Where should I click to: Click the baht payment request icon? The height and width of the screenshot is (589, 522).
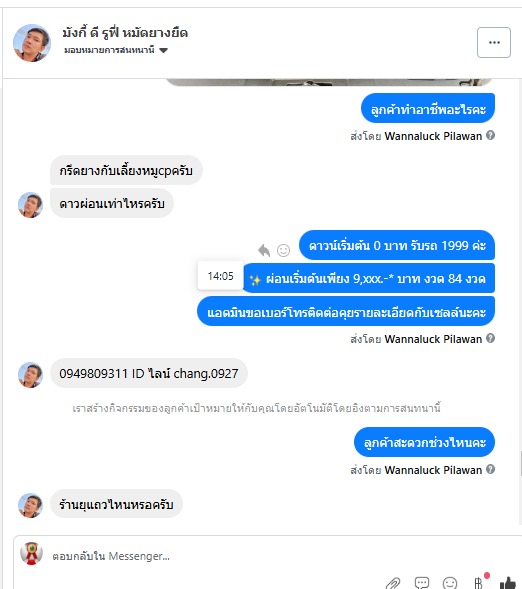478,583
